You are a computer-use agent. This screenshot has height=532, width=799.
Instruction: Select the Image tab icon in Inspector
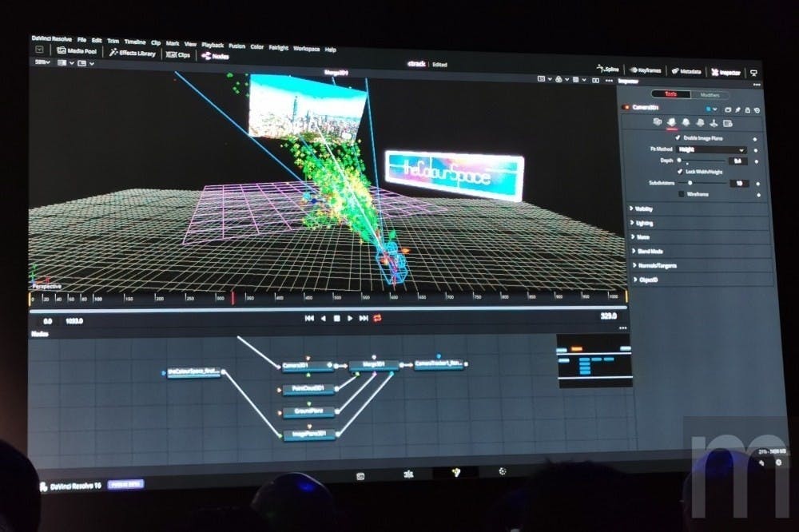pos(672,121)
